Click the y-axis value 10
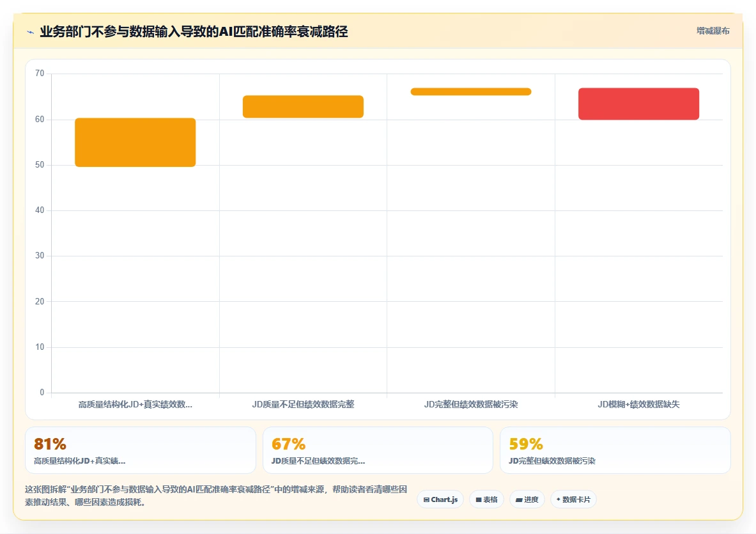The width and height of the screenshot is (756, 534). (x=40, y=347)
